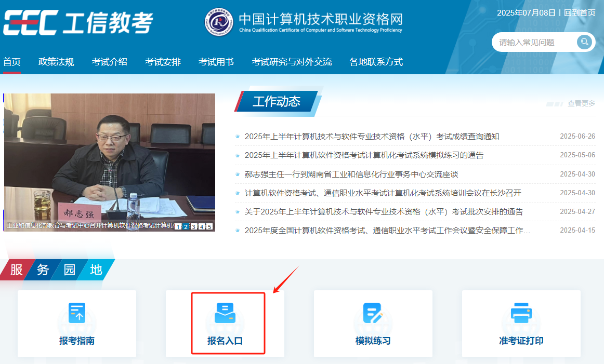Click the search magnifier icon

pos(584,42)
